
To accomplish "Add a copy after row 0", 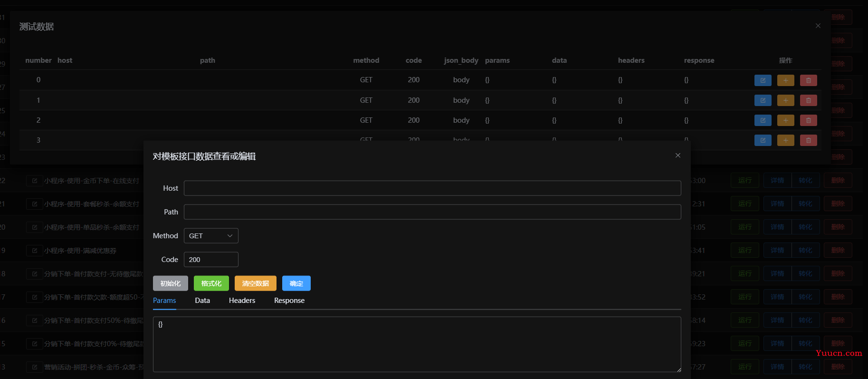I will pyautogui.click(x=785, y=80).
